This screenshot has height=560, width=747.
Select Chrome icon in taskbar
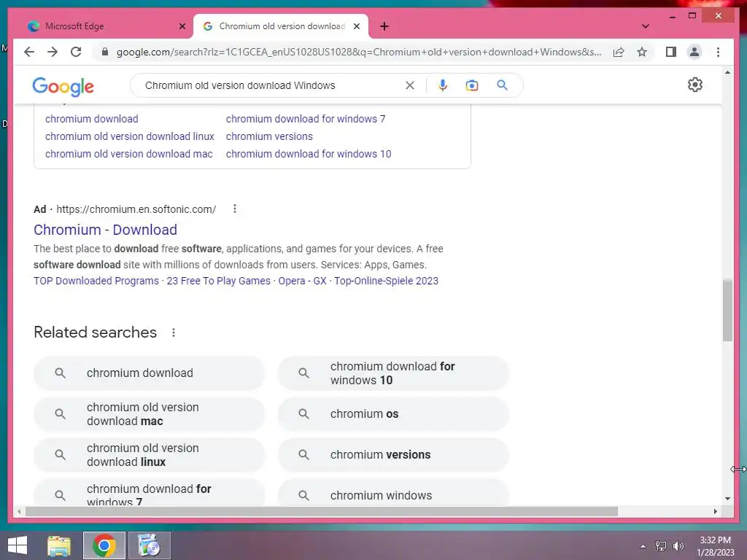pos(104,545)
